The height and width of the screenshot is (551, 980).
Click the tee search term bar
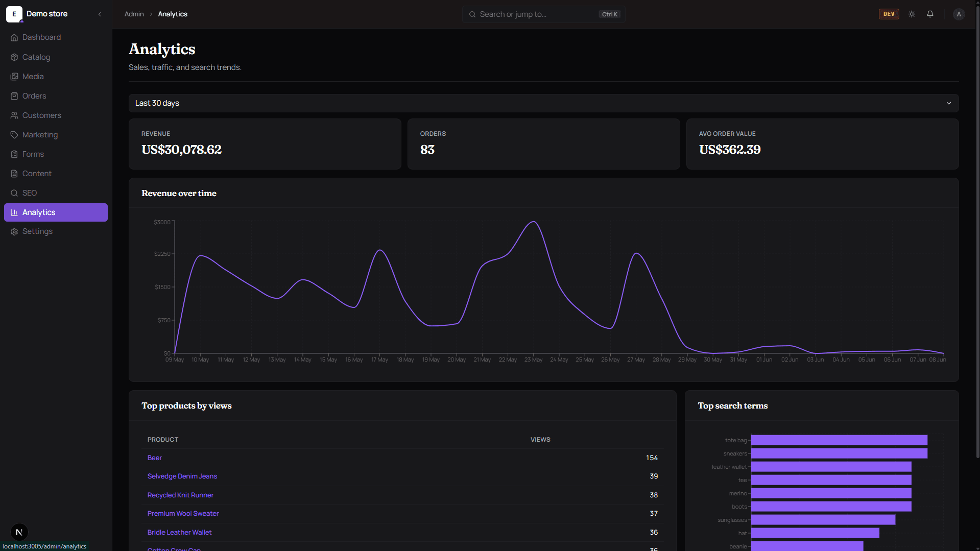point(831,480)
